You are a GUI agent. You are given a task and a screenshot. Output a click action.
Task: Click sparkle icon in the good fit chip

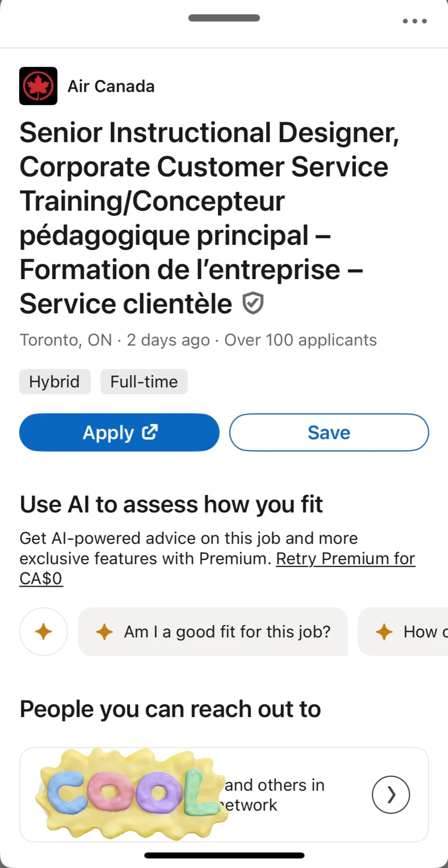104,632
